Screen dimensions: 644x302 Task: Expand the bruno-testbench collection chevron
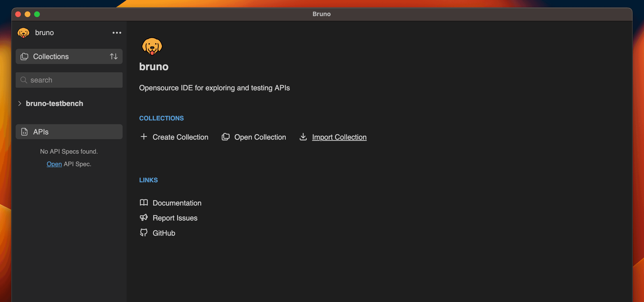tap(20, 104)
